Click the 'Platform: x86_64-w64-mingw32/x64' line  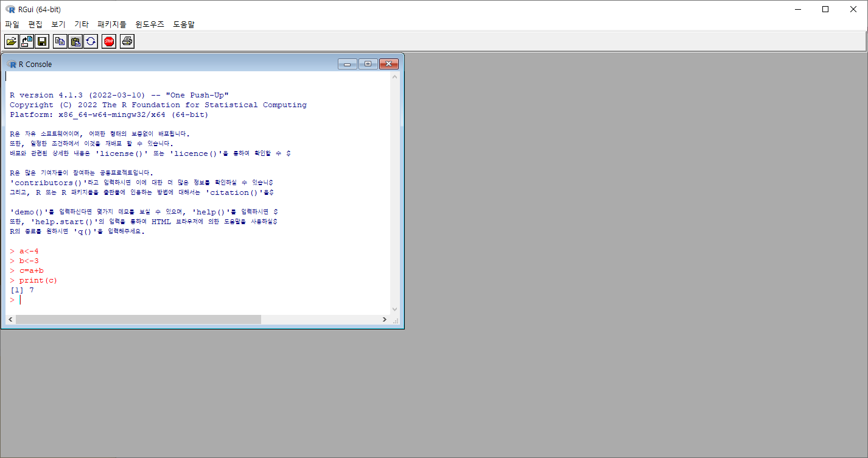pyautogui.click(x=109, y=114)
